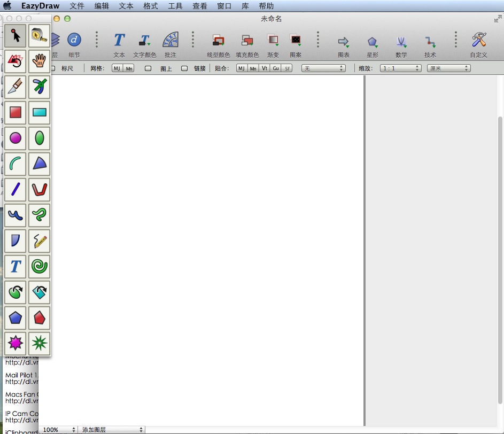Open the 添加图层 layer dropdown

pyautogui.click(x=112, y=430)
